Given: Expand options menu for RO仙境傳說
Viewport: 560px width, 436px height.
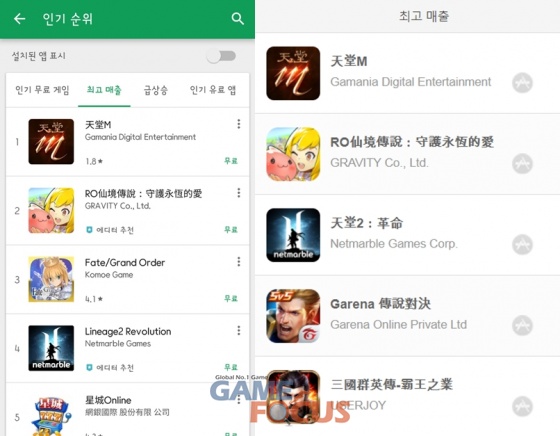Looking at the screenshot, I should coord(239,193).
